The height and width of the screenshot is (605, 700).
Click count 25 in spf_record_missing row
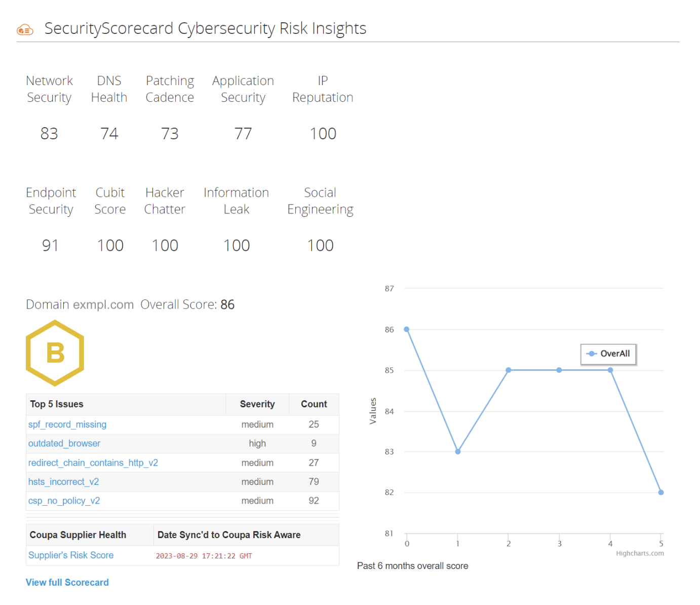click(314, 424)
